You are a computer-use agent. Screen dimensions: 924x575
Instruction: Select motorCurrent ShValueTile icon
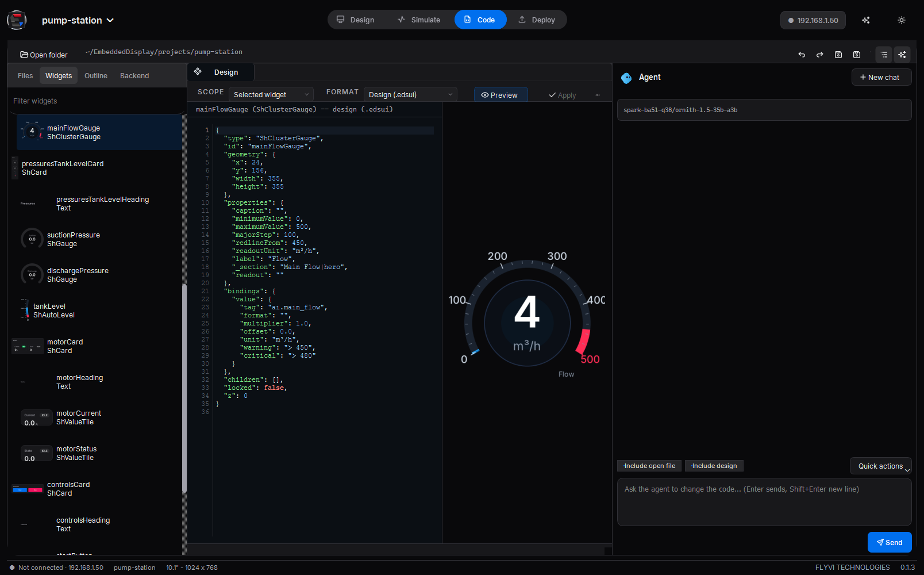pyautogui.click(x=36, y=417)
